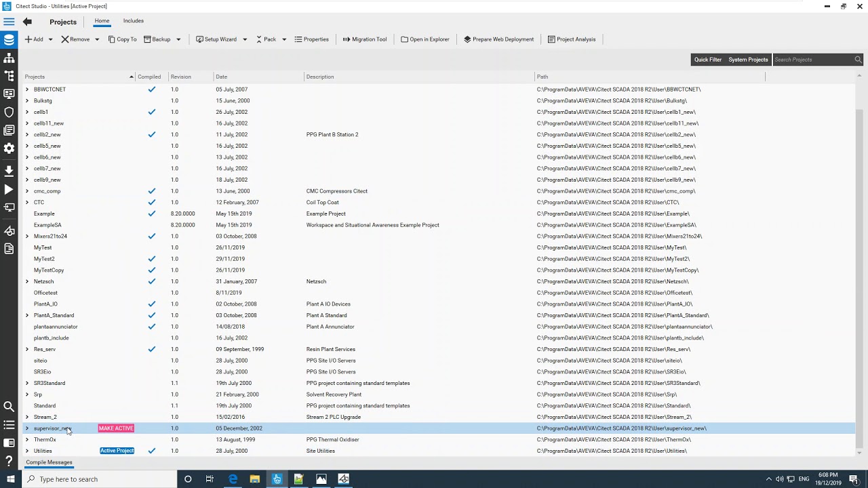Open the Remove dropdown arrow

pyautogui.click(x=96, y=39)
